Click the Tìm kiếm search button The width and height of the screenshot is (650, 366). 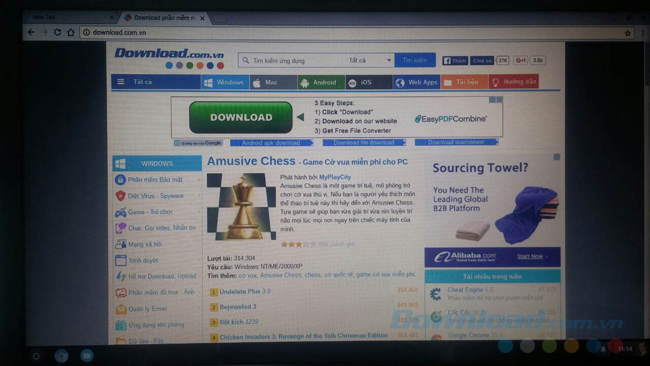[x=415, y=60]
